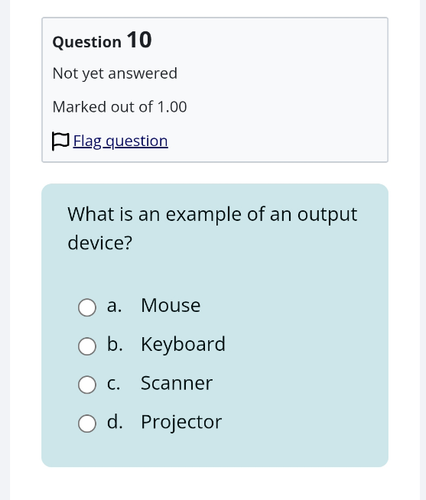Select the Scanner answer label
This screenshot has width=426, height=500.
[176, 383]
